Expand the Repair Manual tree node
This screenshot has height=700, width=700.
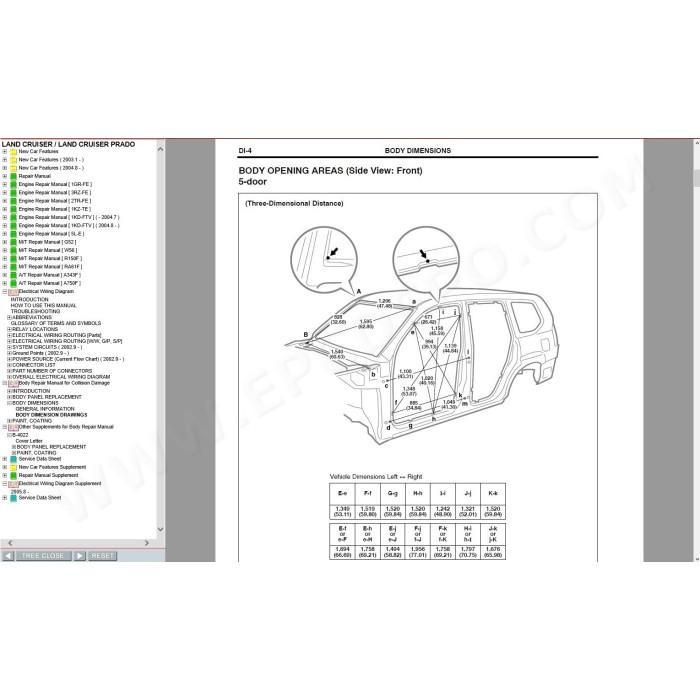click(5, 176)
